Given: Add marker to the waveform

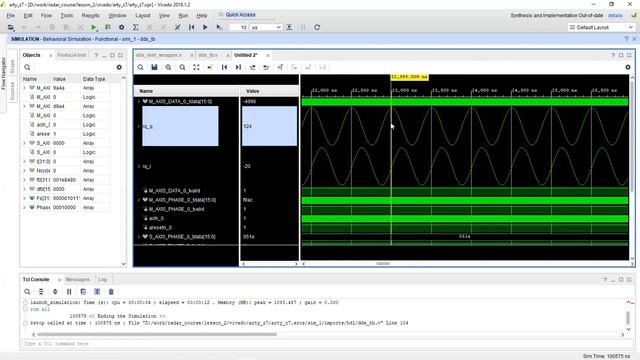Looking at the screenshot, I should click(x=280, y=67).
